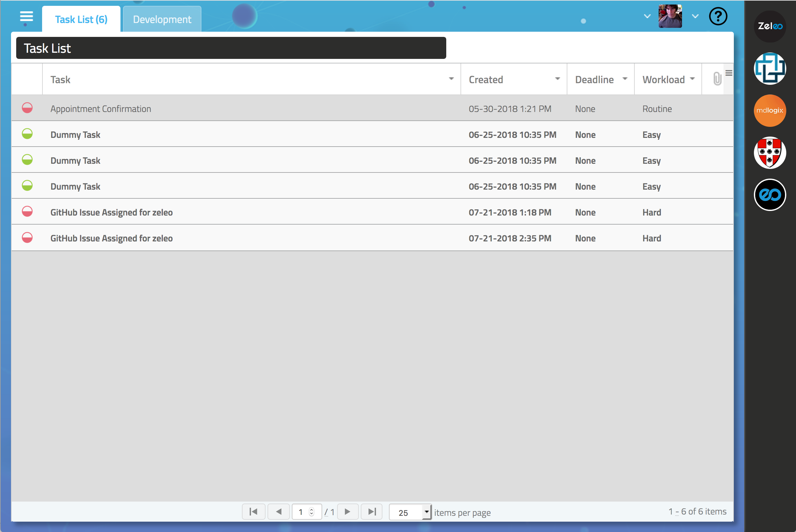Go to the last page button
Image resolution: width=796 pixels, height=532 pixels.
tap(372, 511)
